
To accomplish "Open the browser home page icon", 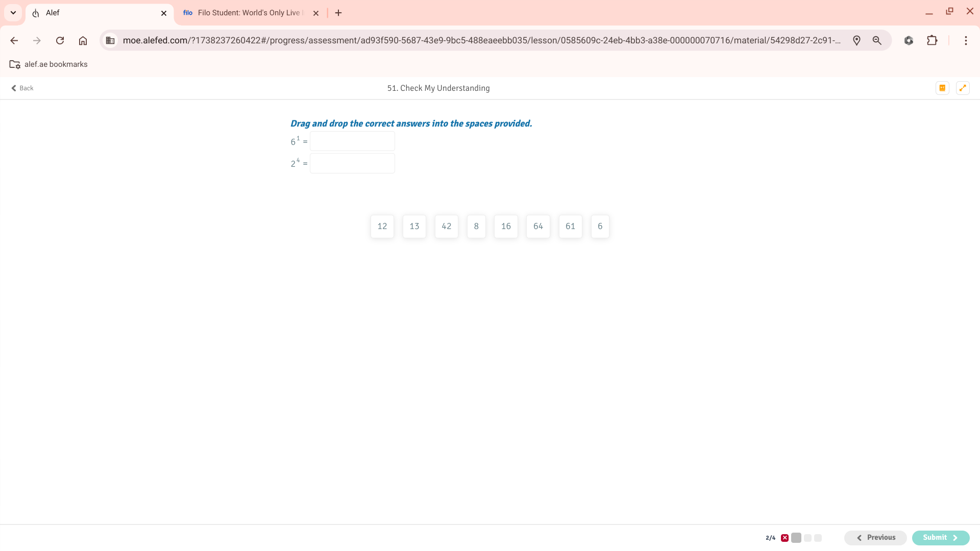I will (83, 40).
